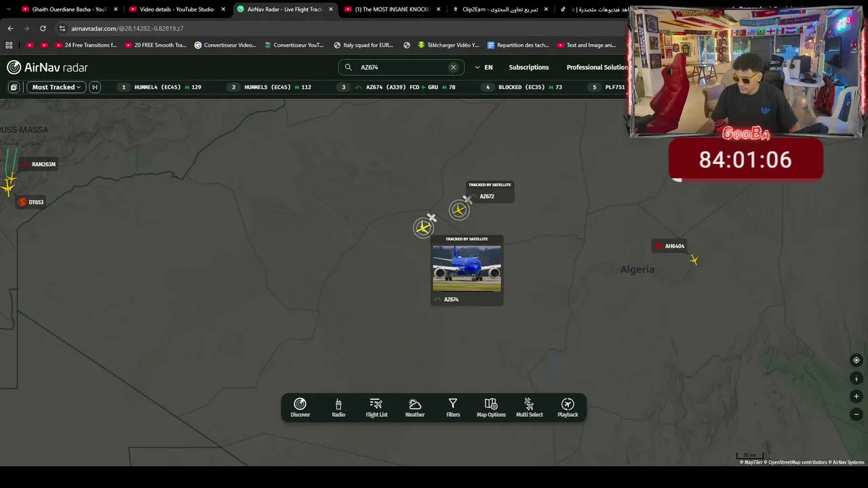
Task: Open the EN language dropdown
Action: (x=484, y=67)
